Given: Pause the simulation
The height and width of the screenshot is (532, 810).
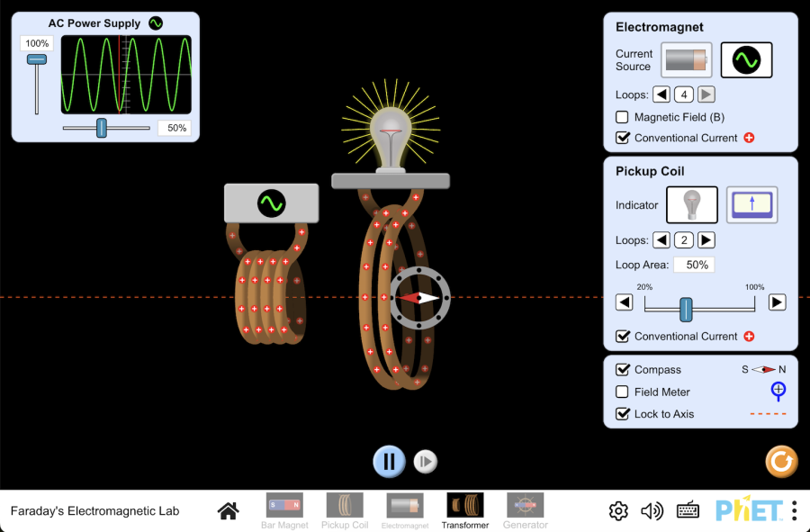Looking at the screenshot, I should [x=389, y=462].
